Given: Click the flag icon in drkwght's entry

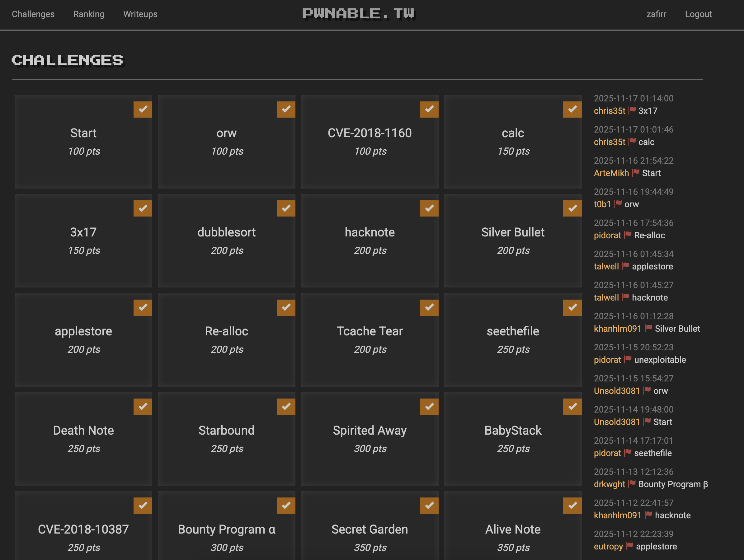Looking at the screenshot, I should point(632,484).
